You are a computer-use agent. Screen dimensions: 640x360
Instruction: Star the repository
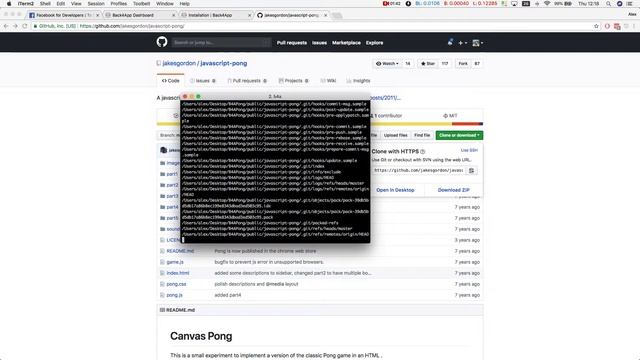click(x=428, y=64)
